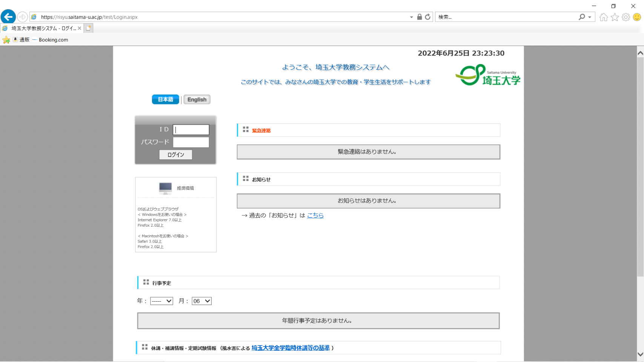Expand the 年 year dropdown
The image size is (644, 362).
(161, 301)
